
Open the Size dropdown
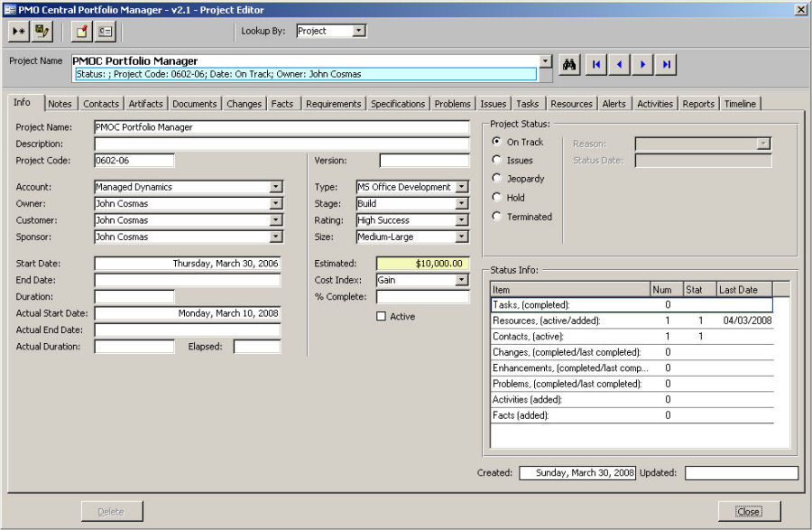tap(462, 237)
